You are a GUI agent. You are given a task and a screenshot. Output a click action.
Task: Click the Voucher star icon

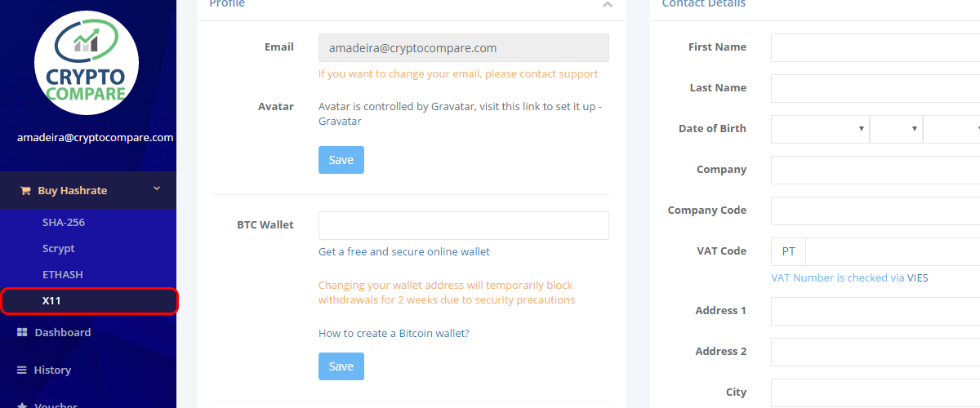[x=23, y=406]
